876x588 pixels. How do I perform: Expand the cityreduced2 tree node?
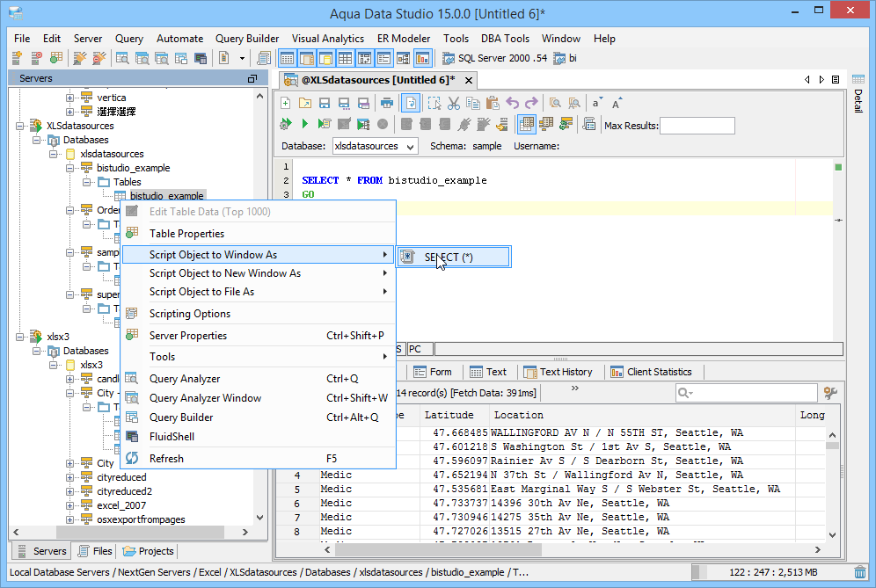(x=69, y=491)
